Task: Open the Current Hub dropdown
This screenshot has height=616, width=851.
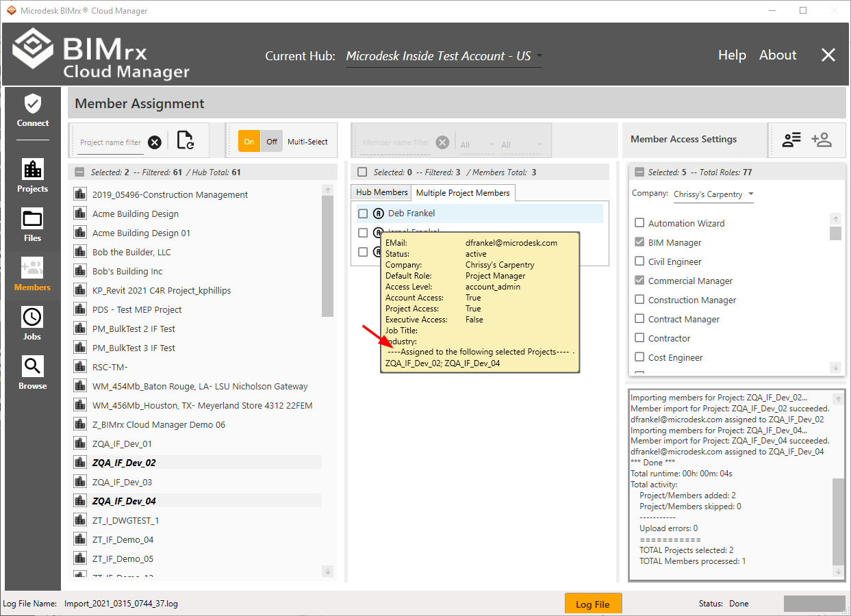Action: [x=444, y=56]
